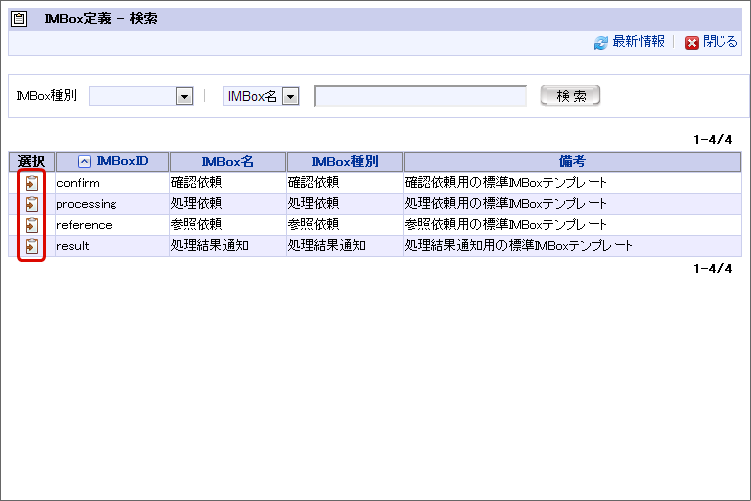Screen dimensions: 751x501
Task: Click the 備考 column header
Action: 572,162
